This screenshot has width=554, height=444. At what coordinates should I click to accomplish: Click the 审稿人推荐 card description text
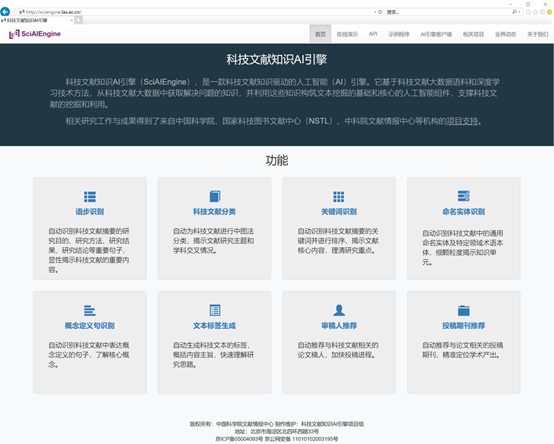click(x=338, y=350)
